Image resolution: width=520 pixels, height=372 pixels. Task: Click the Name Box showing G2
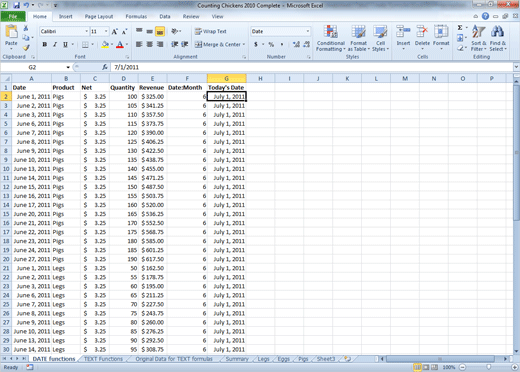[32, 67]
